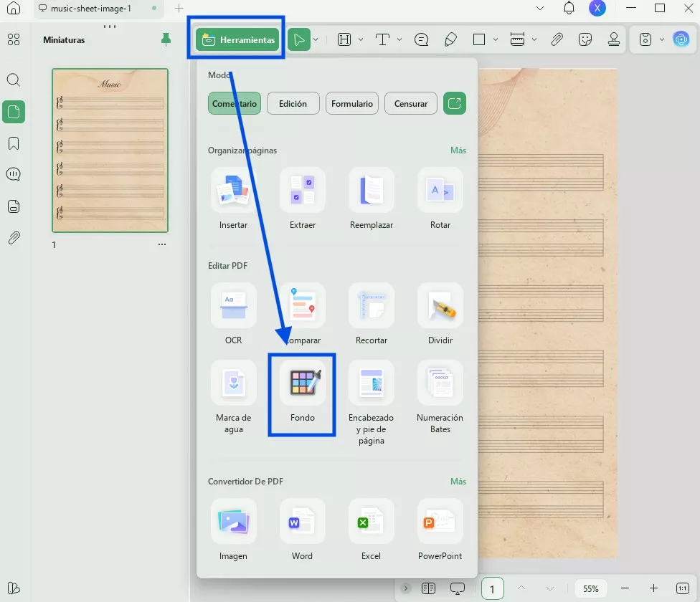Expand the text tool dropdown arrow
This screenshot has width=700, height=602.
click(399, 39)
